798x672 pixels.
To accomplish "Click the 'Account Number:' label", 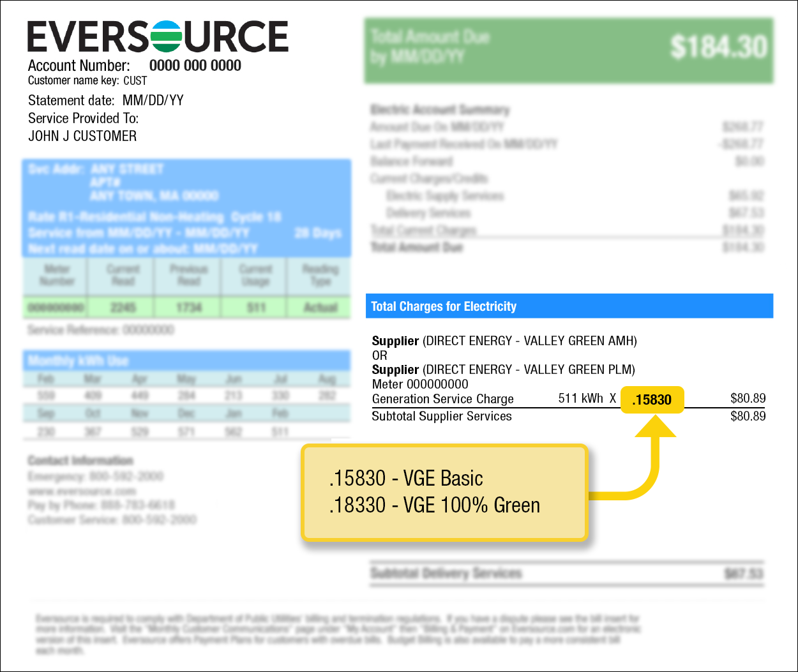I will point(79,66).
